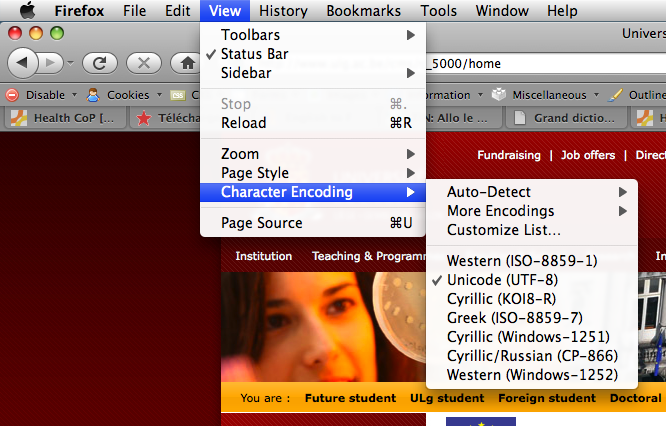Expand the Page Style submenu

click(x=313, y=173)
